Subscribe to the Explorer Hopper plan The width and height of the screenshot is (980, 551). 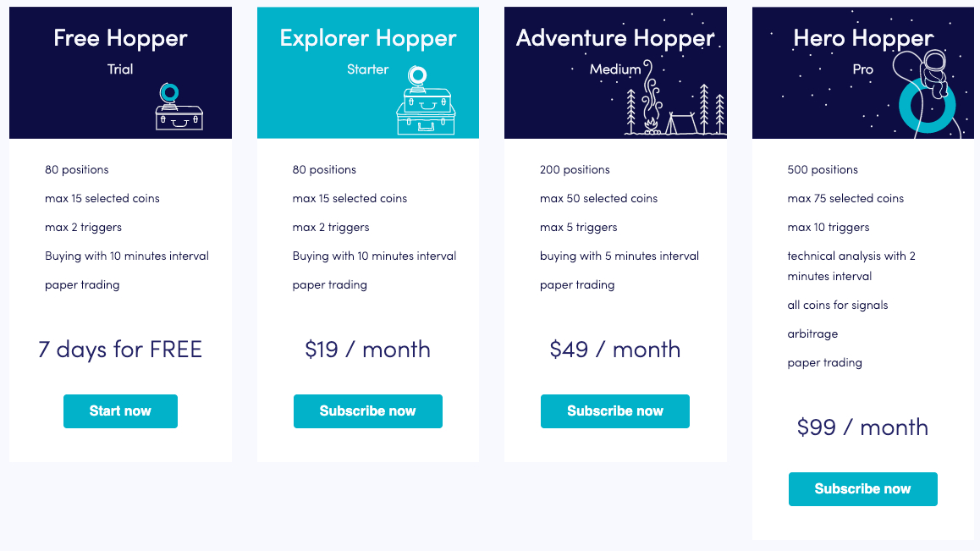tap(367, 411)
